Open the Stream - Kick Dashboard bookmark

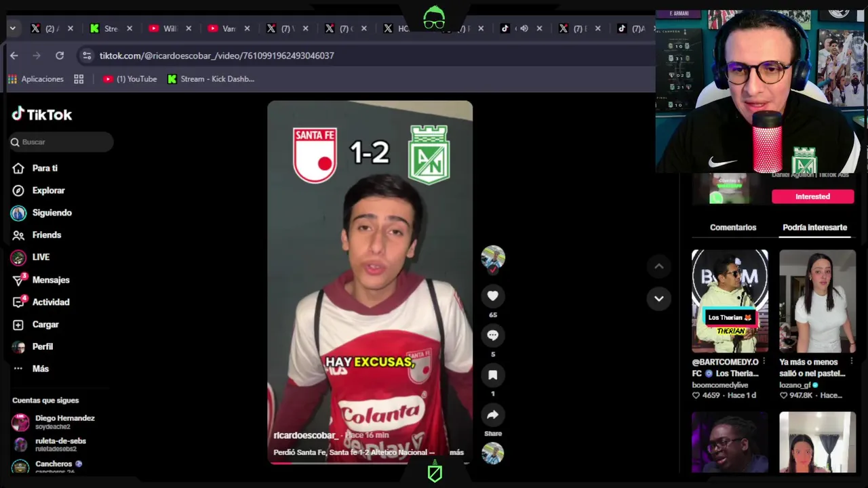[211, 79]
